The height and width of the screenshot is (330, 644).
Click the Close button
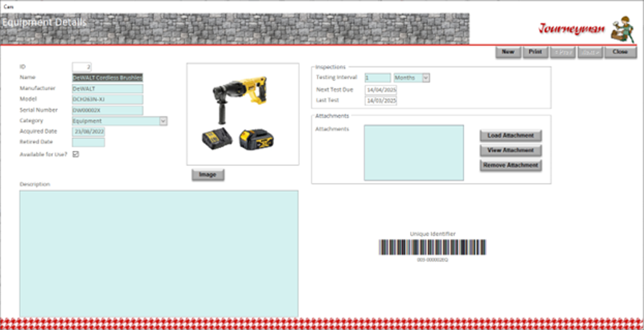click(620, 52)
